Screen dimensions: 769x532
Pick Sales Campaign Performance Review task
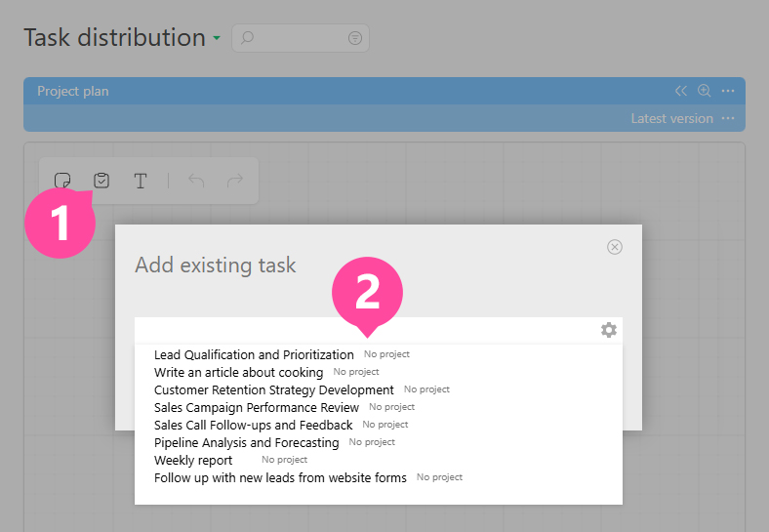coord(256,408)
